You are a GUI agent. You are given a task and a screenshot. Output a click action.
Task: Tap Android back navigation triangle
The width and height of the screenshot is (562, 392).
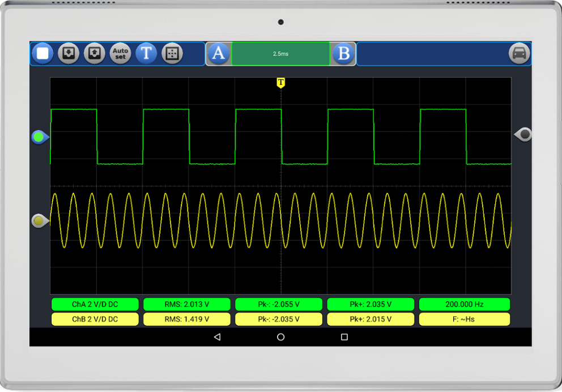(217, 337)
